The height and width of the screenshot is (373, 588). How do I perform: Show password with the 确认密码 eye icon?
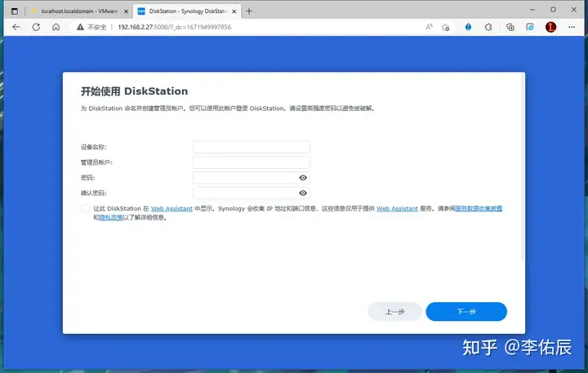point(303,193)
